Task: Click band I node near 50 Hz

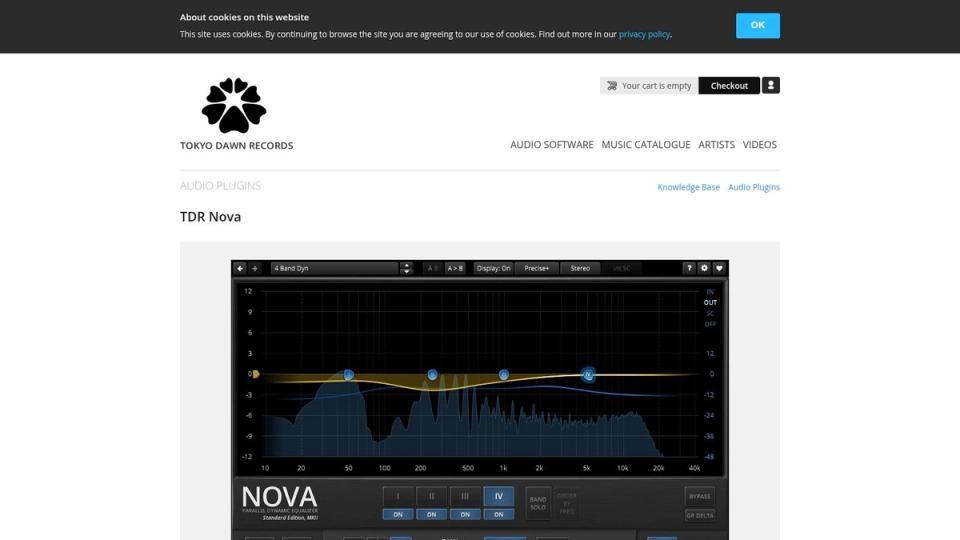Action: [348, 375]
